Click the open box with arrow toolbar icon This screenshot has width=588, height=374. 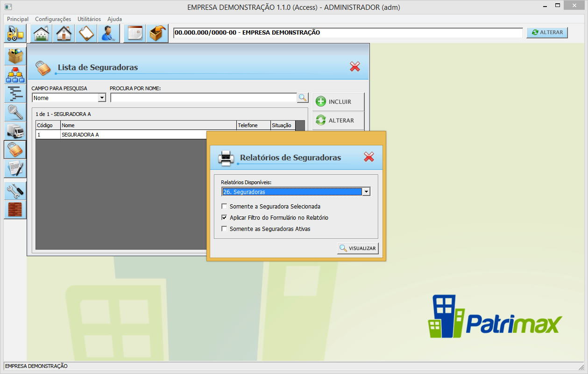pyautogui.click(x=158, y=33)
